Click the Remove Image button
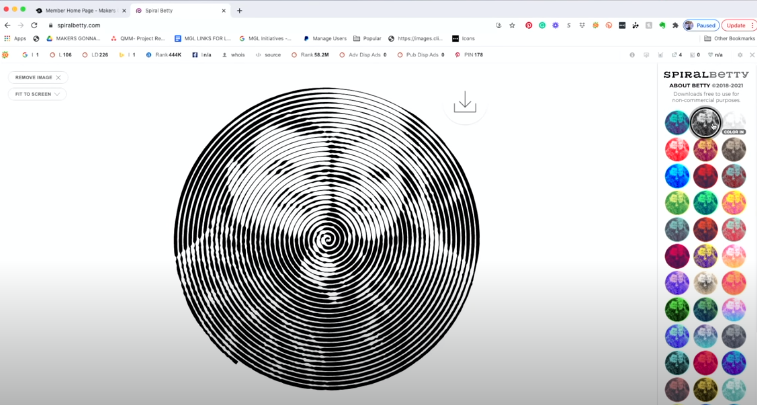The image size is (757, 405). point(38,77)
